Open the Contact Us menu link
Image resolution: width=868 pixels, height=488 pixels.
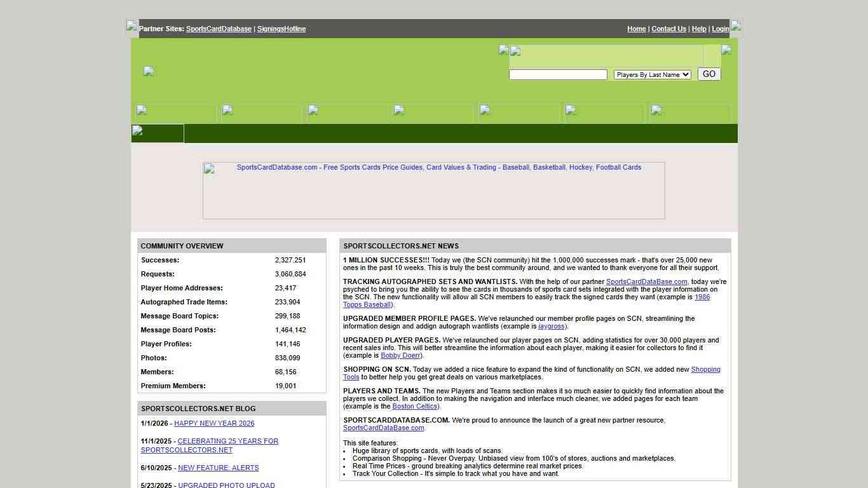[x=668, y=29]
